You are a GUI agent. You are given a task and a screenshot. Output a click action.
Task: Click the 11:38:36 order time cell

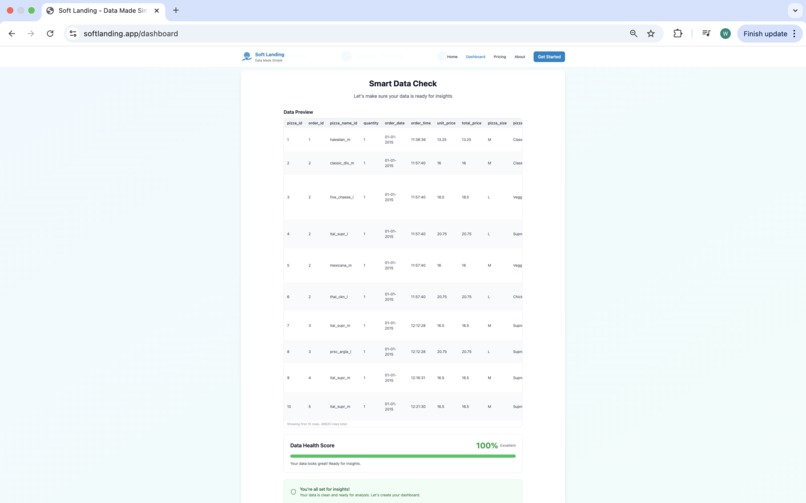coord(418,140)
